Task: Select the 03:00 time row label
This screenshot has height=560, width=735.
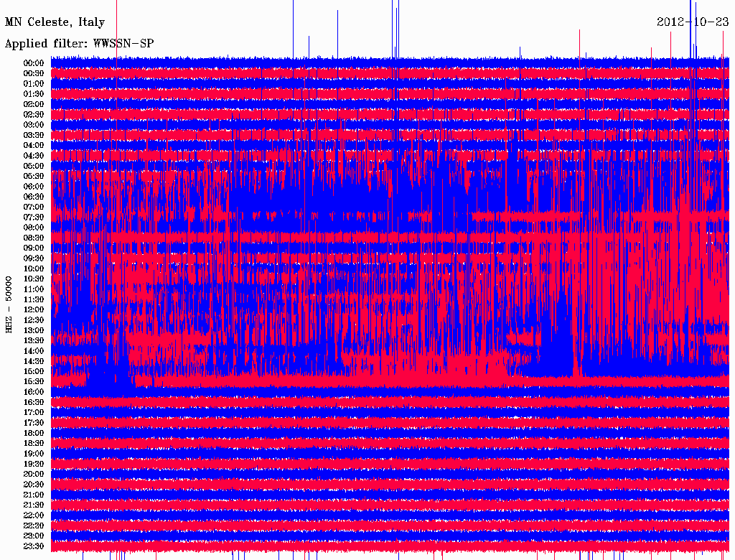Action: pos(34,125)
